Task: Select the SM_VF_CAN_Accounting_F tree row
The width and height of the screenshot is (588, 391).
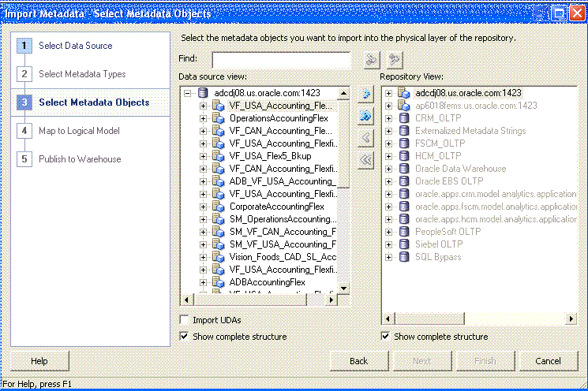Action: 283,232
